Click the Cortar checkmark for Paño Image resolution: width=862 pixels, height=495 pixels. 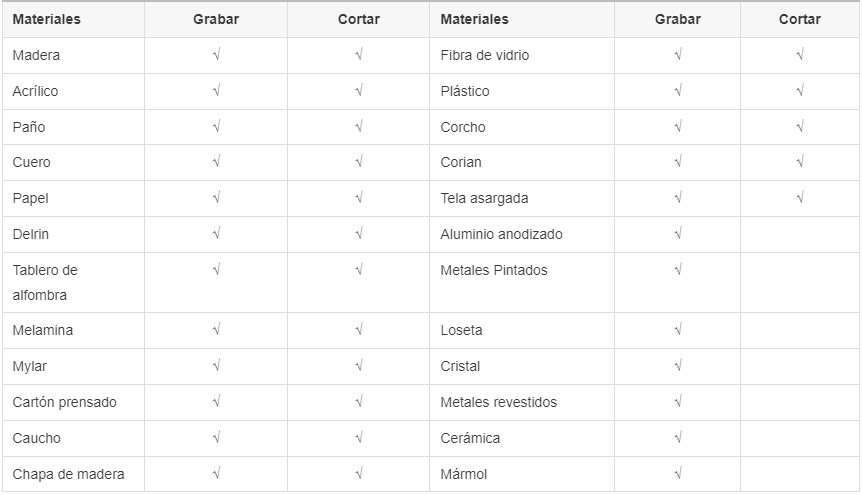pyautogui.click(x=358, y=126)
